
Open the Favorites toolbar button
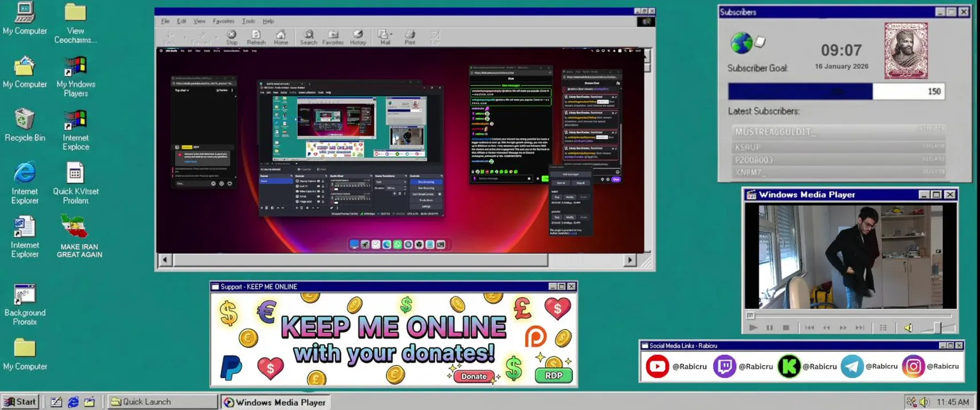[x=333, y=38]
